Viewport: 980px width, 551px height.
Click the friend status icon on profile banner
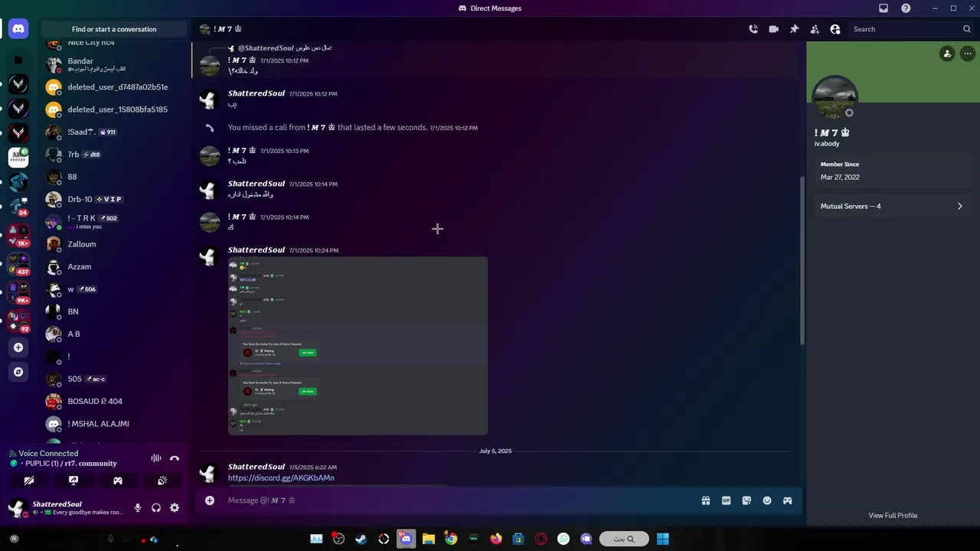(x=947, y=54)
